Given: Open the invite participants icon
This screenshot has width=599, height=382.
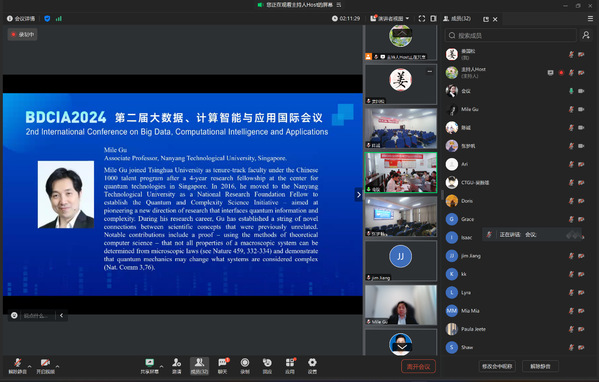Looking at the screenshot, I should [176, 366].
